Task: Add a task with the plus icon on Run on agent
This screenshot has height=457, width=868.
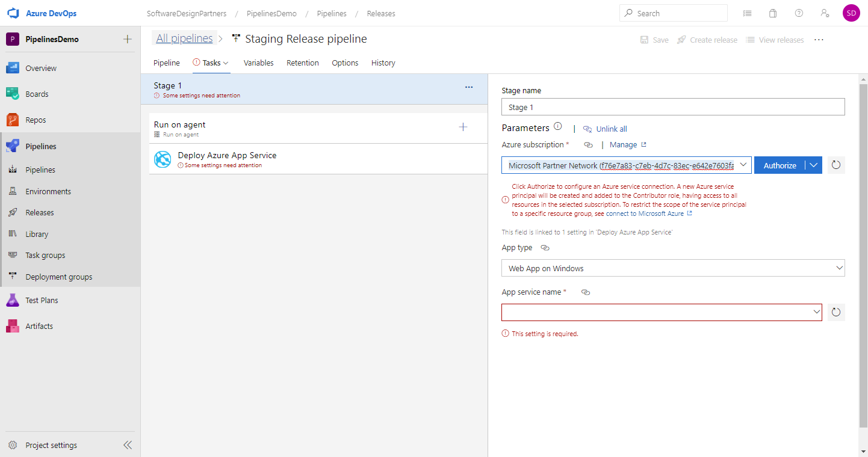Action: 463,127
